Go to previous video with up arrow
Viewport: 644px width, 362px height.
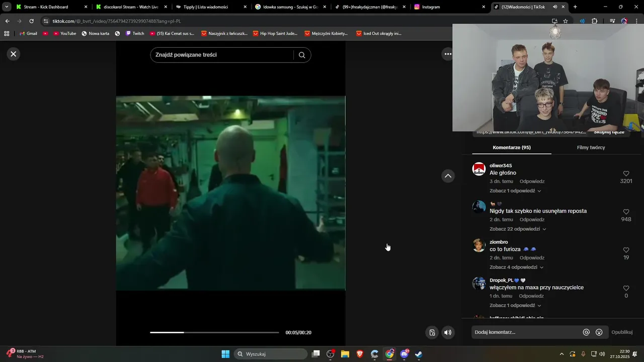tap(448, 175)
